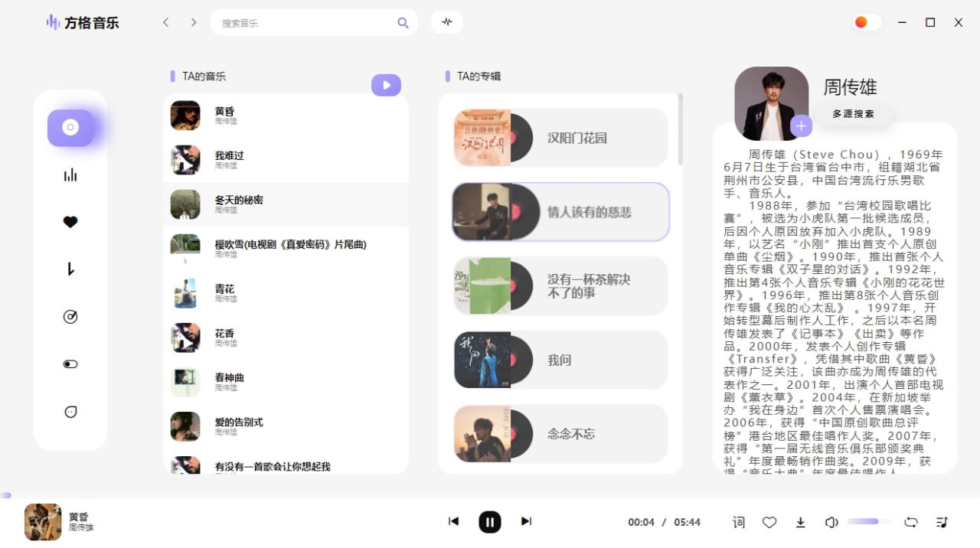Expand the follow plus icon on artist avatar
The image size is (980, 548).
pyautogui.click(x=801, y=126)
